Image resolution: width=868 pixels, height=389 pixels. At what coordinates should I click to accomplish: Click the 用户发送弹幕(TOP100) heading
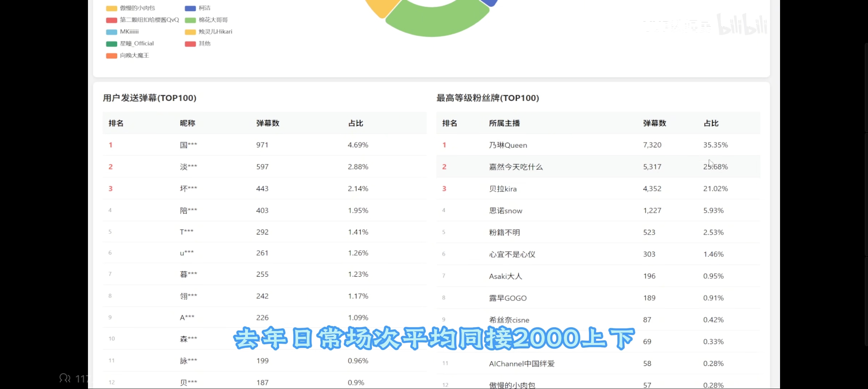[x=149, y=98]
